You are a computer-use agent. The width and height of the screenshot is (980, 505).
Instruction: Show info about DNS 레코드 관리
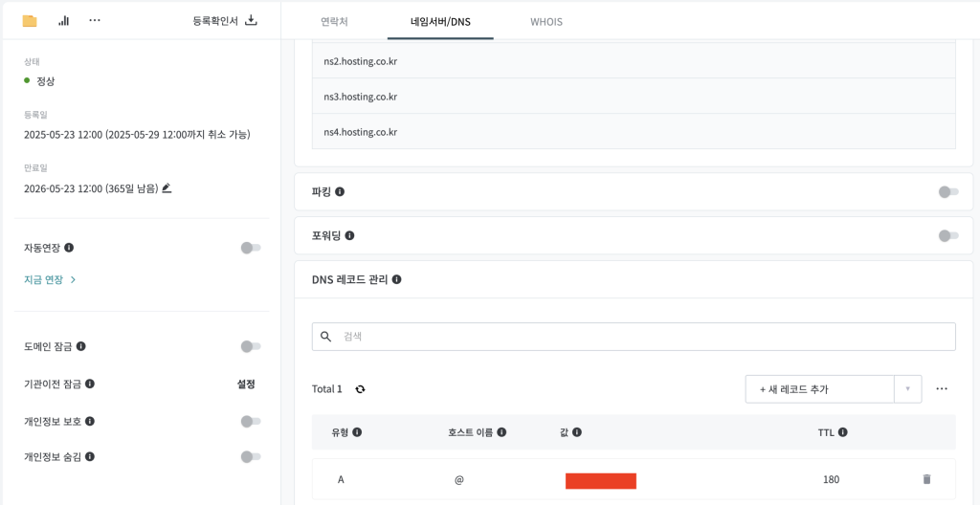point(396,279)
